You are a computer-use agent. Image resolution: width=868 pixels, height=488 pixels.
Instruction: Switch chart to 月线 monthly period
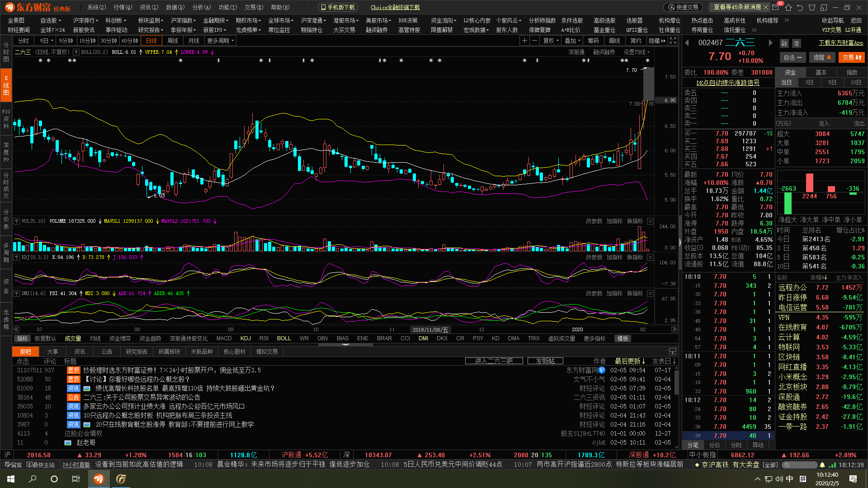[x=194, y=41]
